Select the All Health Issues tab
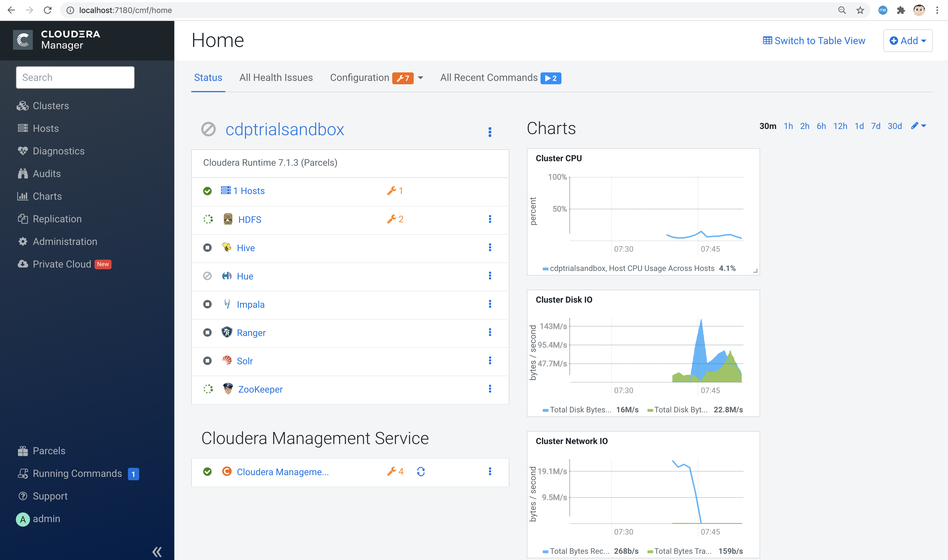This screenshot has height=560, width=948. pos(275,77)
